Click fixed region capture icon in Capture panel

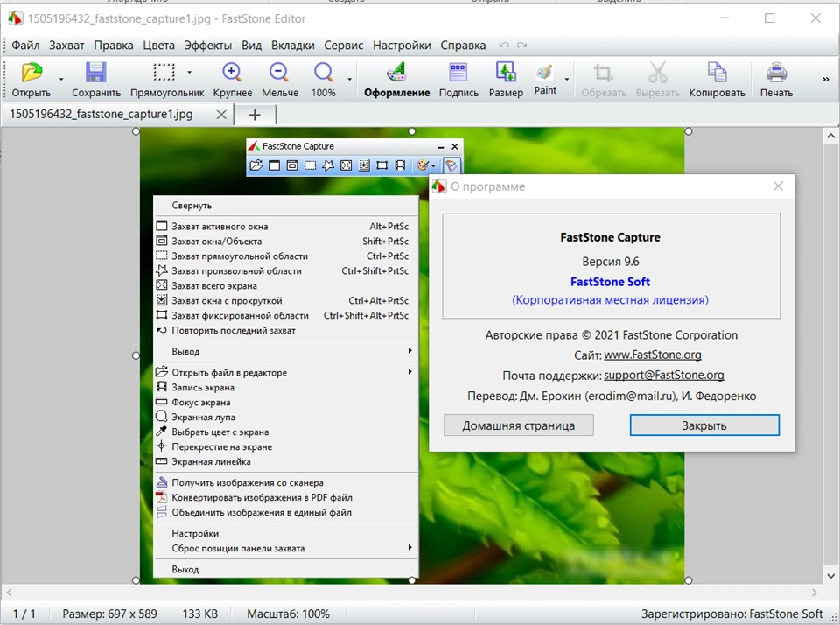pyautogui.click(x=382, y=165)
